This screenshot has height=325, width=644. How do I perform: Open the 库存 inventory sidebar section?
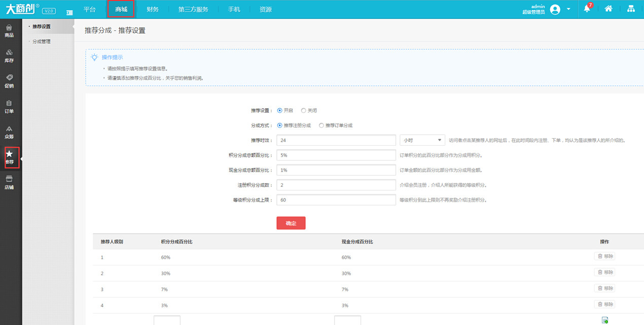click(9, 56)
